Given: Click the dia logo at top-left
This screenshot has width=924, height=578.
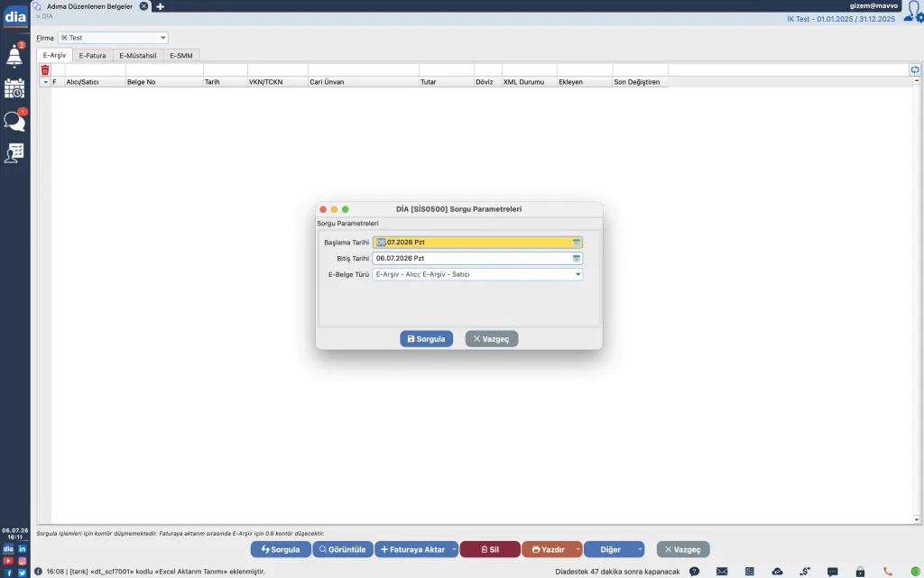Looking at the screenshot, I should click(14, 16).
